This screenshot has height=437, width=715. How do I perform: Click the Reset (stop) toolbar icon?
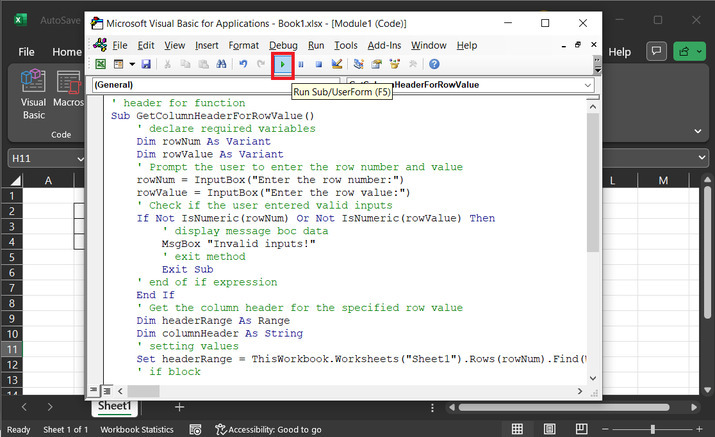point(318,65)
